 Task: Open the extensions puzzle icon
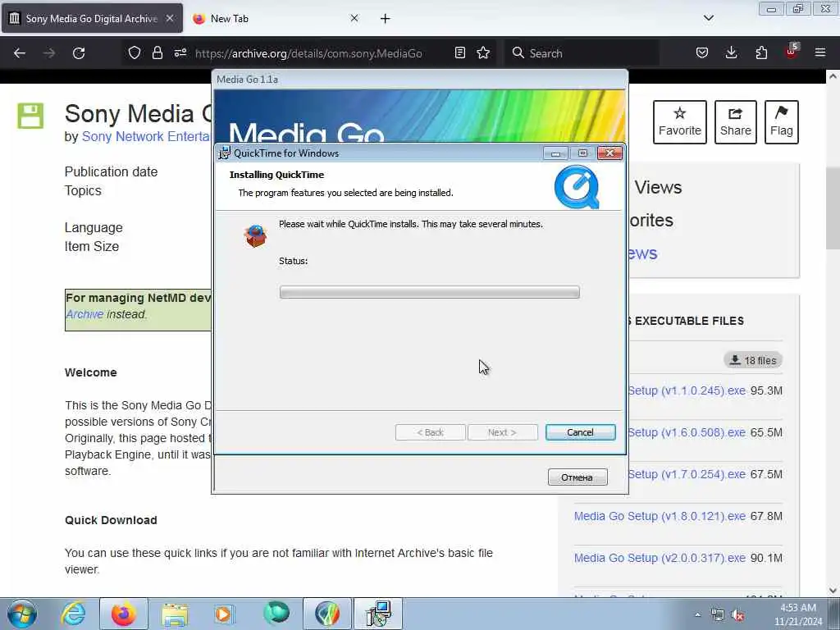pos(761,52)
